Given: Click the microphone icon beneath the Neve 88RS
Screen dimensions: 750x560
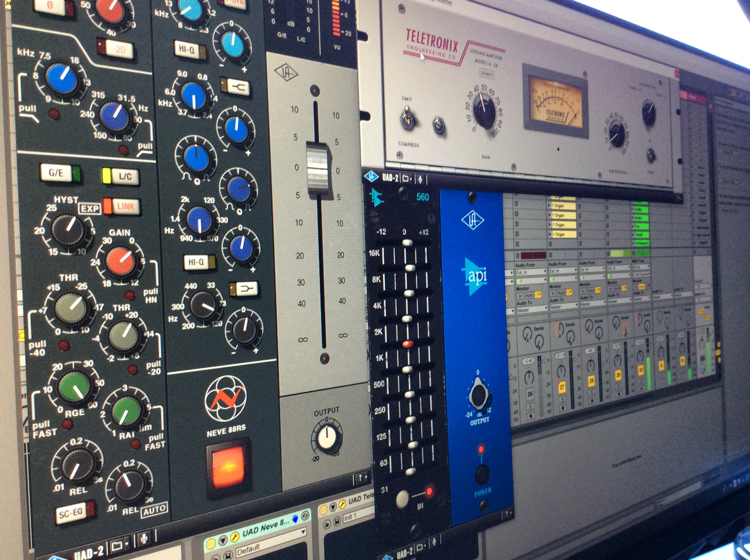Looking at the screenshot, I should click(x=144, y=538).
